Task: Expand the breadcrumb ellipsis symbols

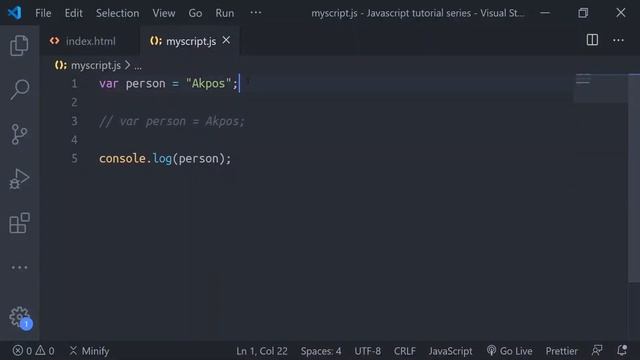Action: click(138, 66)
